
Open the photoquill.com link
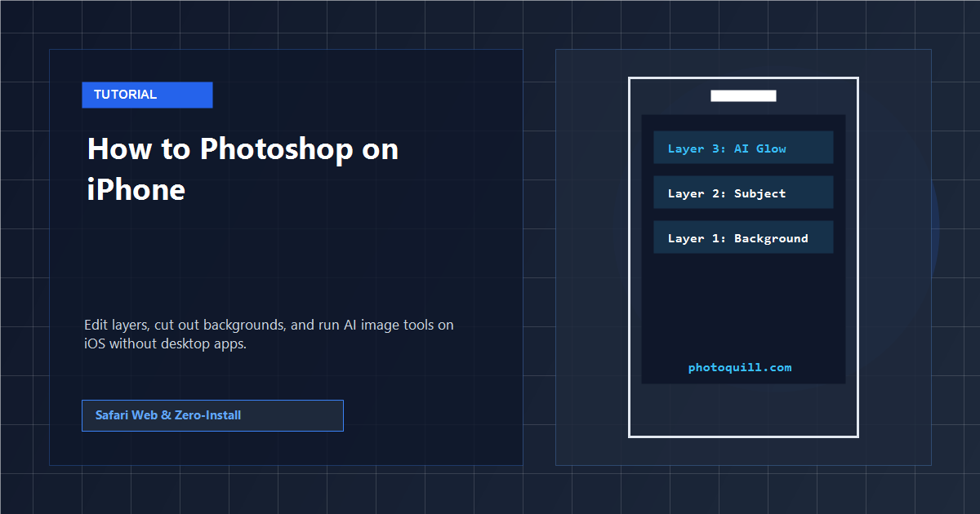740,367
